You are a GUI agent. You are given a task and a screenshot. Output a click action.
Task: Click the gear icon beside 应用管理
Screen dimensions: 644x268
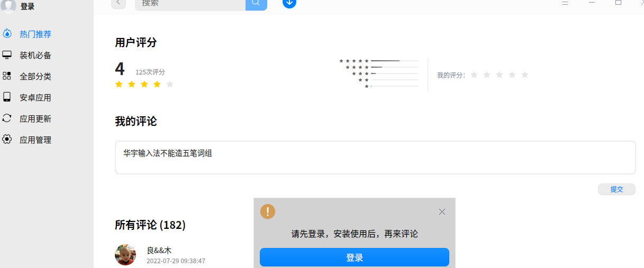pos(7,139)
